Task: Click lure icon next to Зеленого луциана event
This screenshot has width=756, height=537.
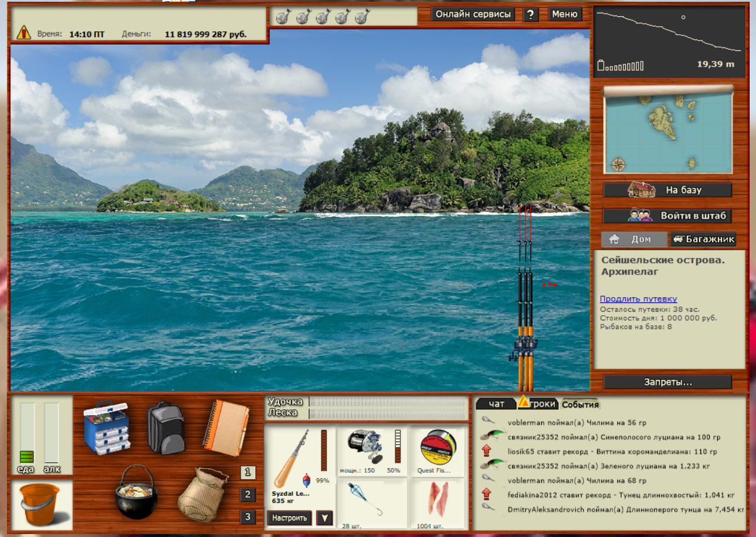Action: [492, 465]
